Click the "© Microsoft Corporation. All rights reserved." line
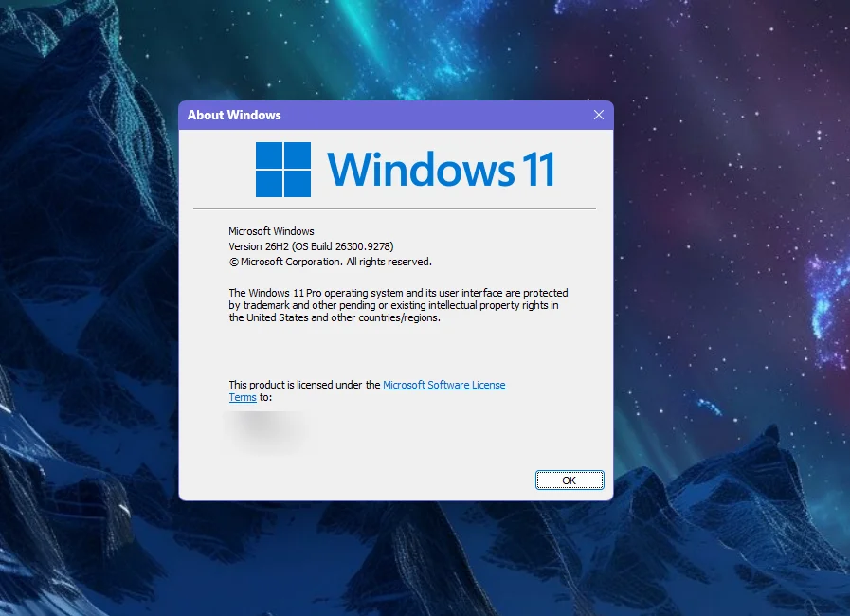Image resolution: width=850 pixels, height=616 pixels. point(330,262)
